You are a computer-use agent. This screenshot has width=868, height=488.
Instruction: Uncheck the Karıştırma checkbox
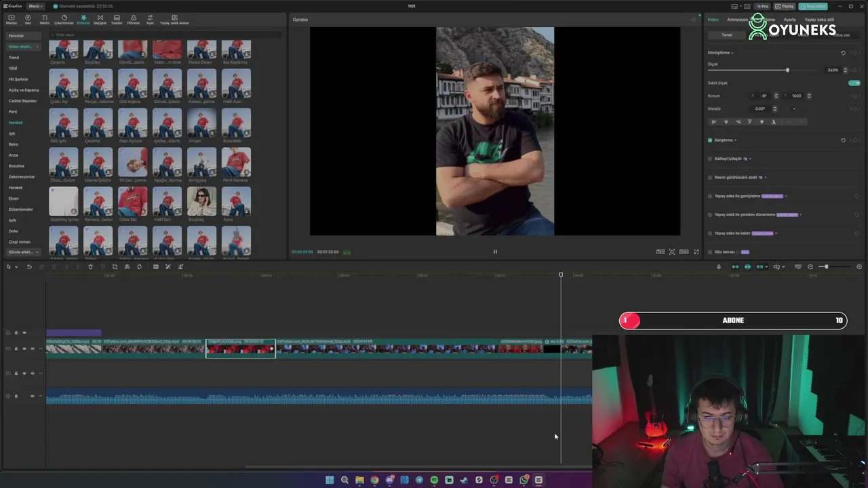[x=710, y=140]
